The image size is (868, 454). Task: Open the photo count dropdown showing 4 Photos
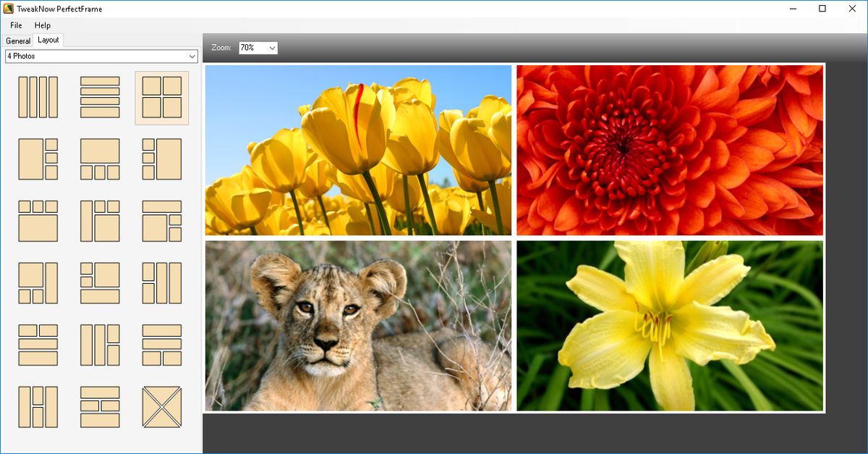click(101, 56)
